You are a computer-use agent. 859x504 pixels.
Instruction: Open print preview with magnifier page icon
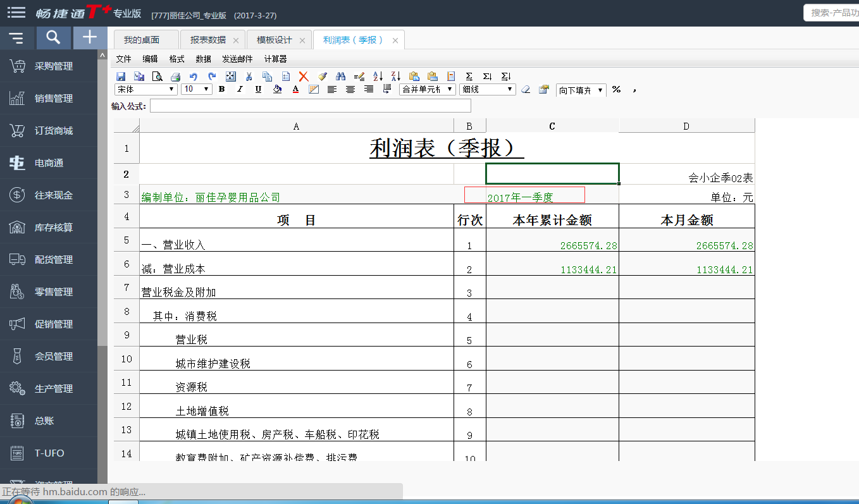click(157, 77)
